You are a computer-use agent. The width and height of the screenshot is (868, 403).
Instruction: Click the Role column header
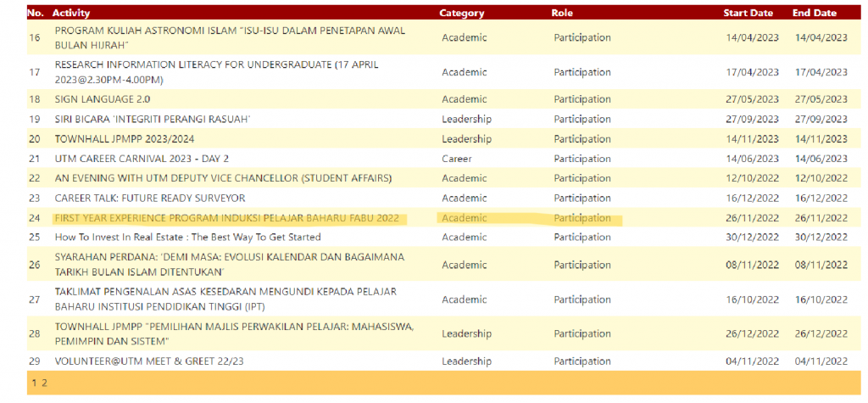562,13
